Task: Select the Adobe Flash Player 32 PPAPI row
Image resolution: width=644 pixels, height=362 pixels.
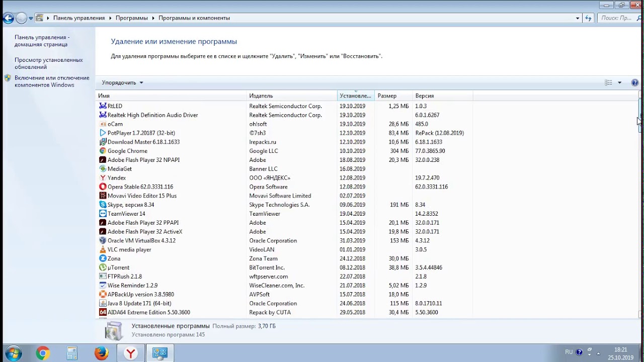Action: [284, 223]
